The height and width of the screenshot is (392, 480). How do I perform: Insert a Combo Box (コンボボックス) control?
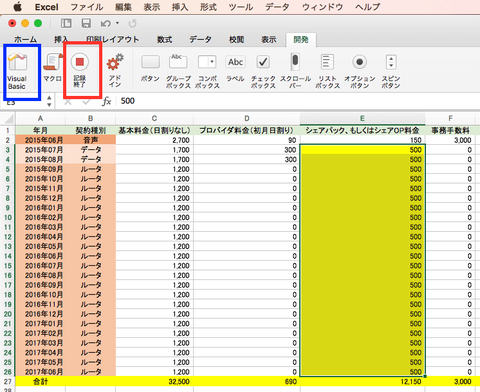point(207,71)
